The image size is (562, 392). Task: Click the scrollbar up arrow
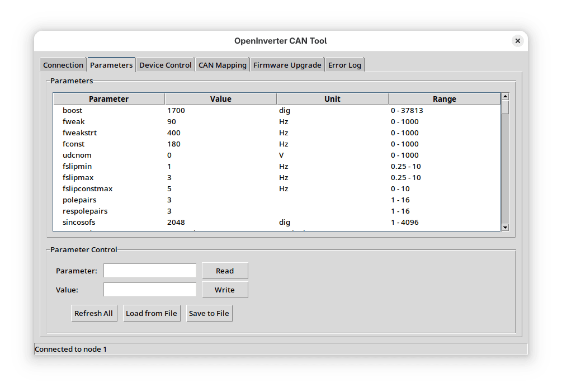coord(505,96)
